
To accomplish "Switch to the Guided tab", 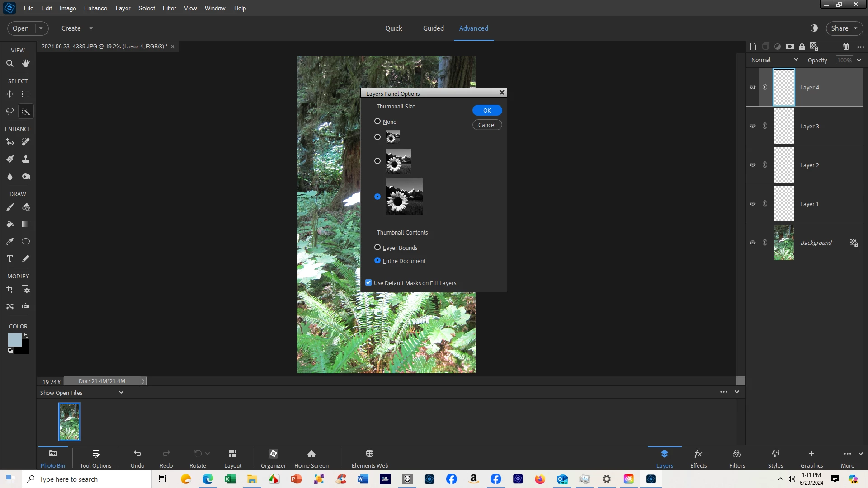I will pos(433,28).
